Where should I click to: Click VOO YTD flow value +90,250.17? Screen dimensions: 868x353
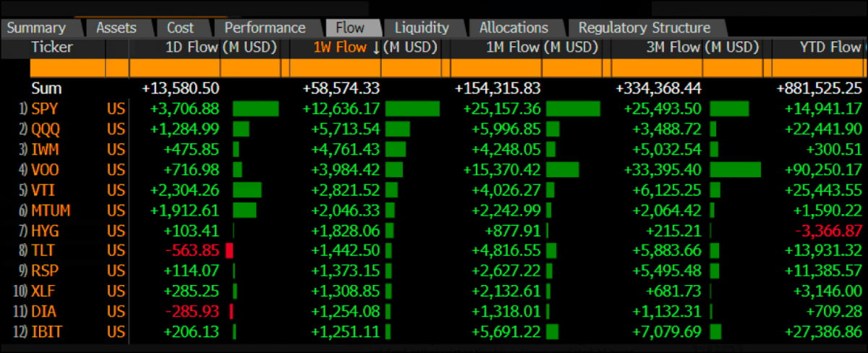point(824,170)
